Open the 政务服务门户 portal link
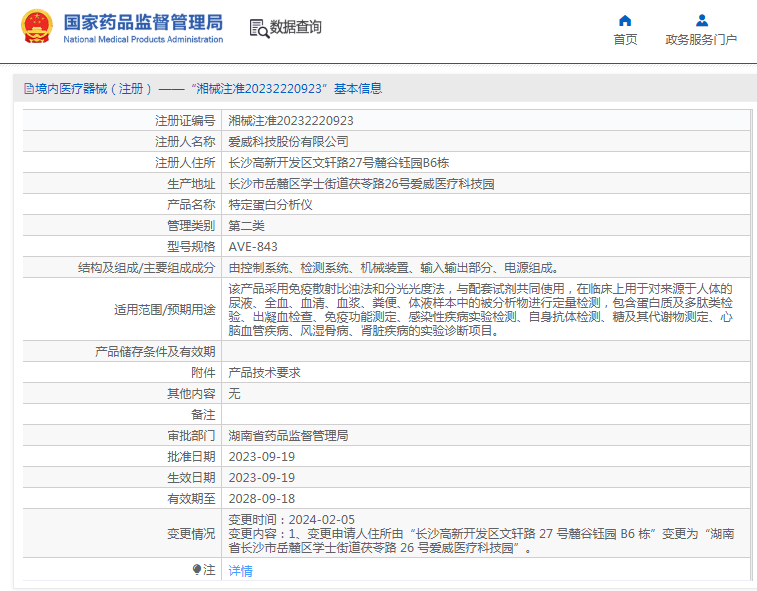 point(701,40)
